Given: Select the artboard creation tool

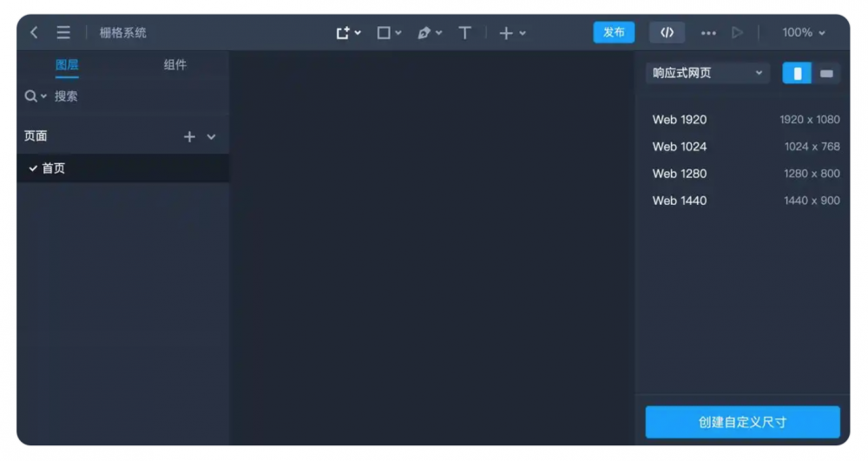Looking at the screenshot, I should click(344, 33).
